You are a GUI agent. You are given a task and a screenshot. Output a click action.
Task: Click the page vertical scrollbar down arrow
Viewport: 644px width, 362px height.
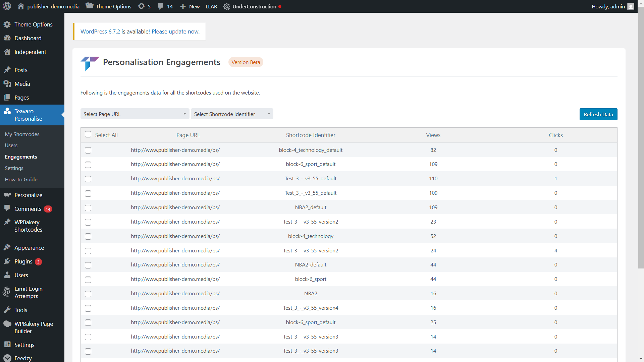(x=641, y=359)
